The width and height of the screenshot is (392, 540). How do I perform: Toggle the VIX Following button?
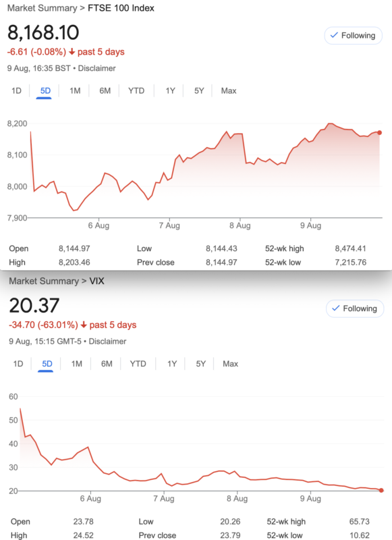click(x=355, y=308)
